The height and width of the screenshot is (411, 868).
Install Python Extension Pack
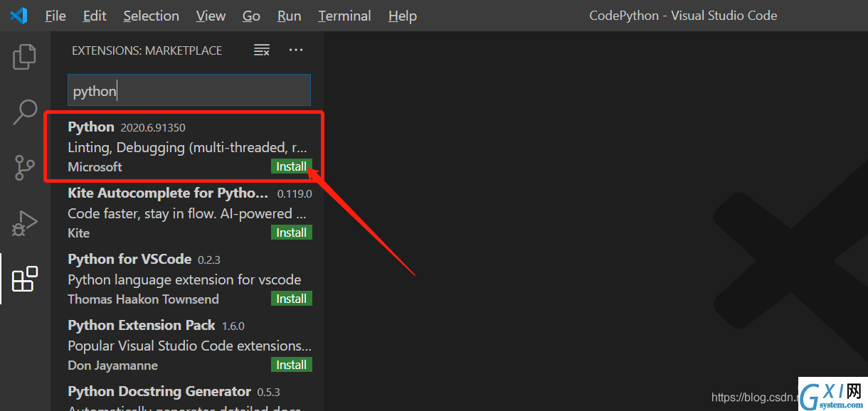click(x=292, y=365)
